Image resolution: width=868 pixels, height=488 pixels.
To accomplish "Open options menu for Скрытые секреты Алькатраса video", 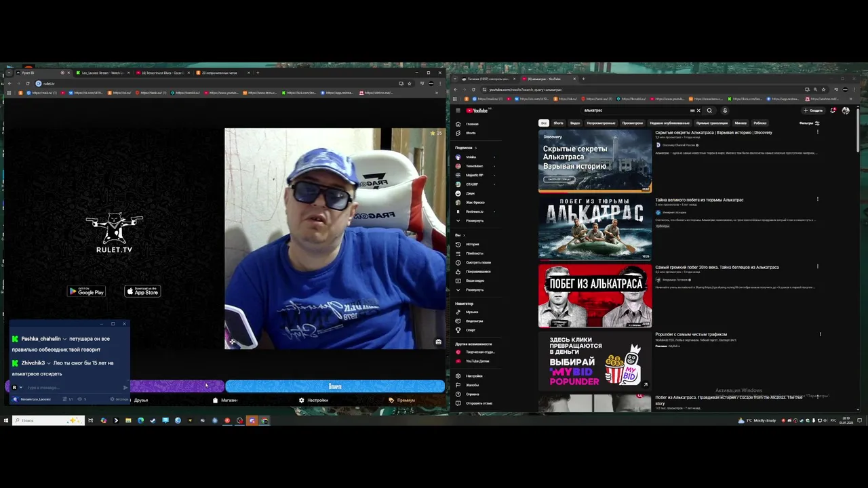I will [817, 131].
